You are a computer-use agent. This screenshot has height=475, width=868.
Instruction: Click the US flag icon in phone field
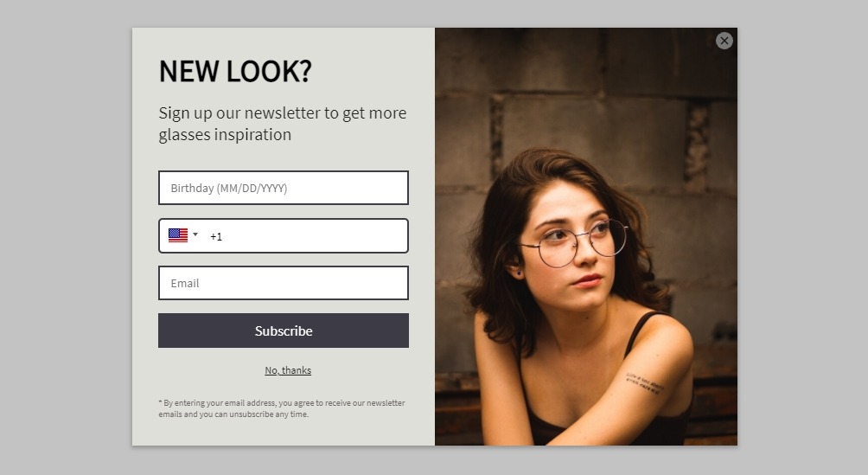pyautogui.click(x=178, y=235)
